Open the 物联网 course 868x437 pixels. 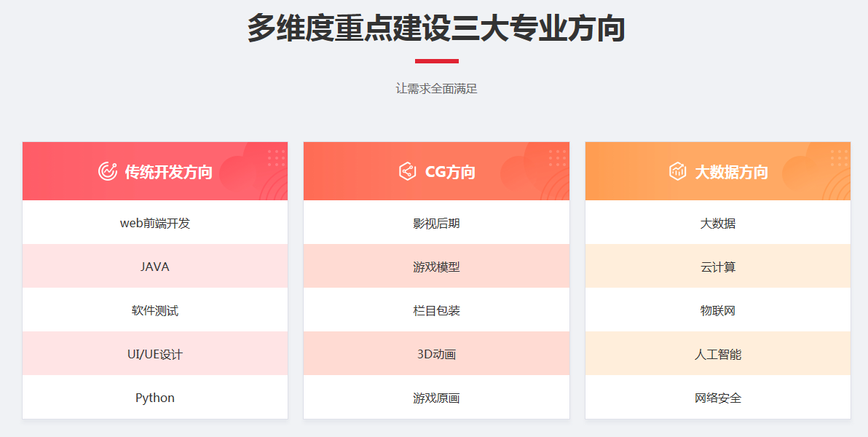(718, 310)
